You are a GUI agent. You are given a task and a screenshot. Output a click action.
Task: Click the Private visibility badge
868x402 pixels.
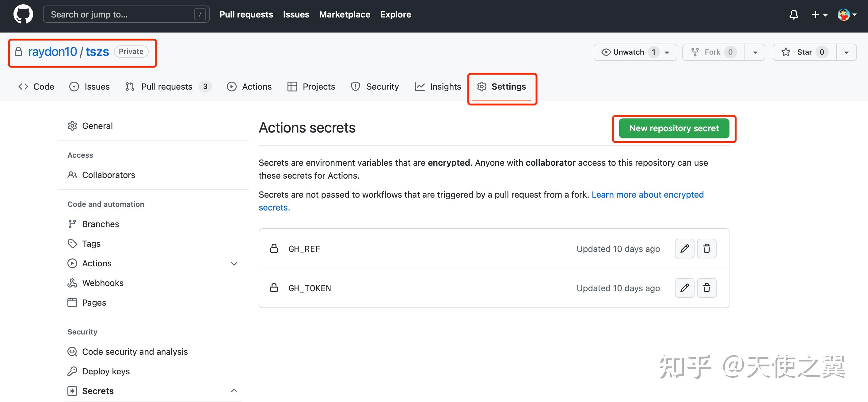[131, 51]
